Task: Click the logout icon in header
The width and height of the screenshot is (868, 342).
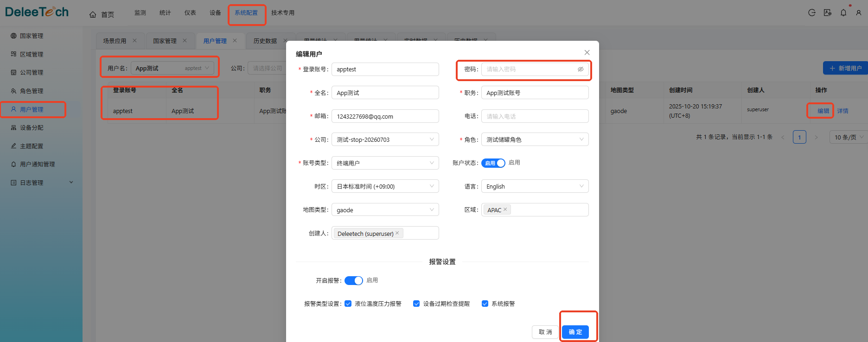Action: 812,13
